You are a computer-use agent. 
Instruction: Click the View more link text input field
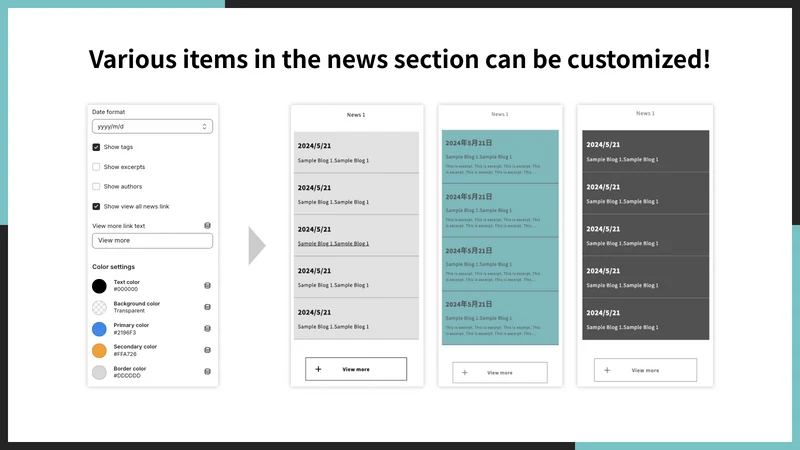[152, 241]
